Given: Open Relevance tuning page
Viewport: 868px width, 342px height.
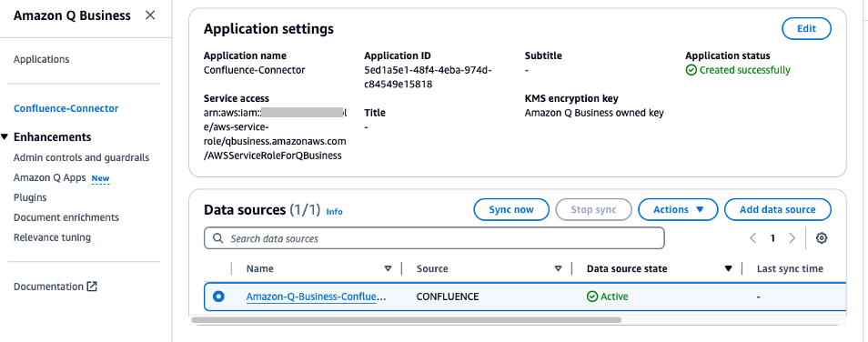Looking at the screenshot, I should coord(52,237).
